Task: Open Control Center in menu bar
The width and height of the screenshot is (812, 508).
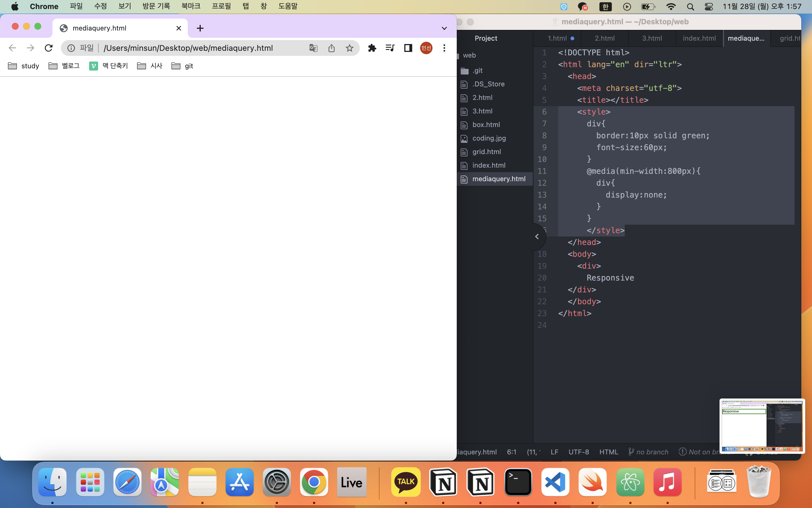Action: (709, 6)
